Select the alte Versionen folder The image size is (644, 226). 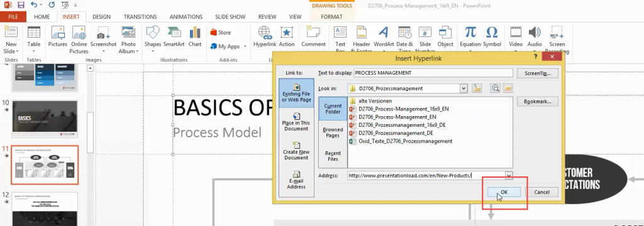[x=370, y=101]
